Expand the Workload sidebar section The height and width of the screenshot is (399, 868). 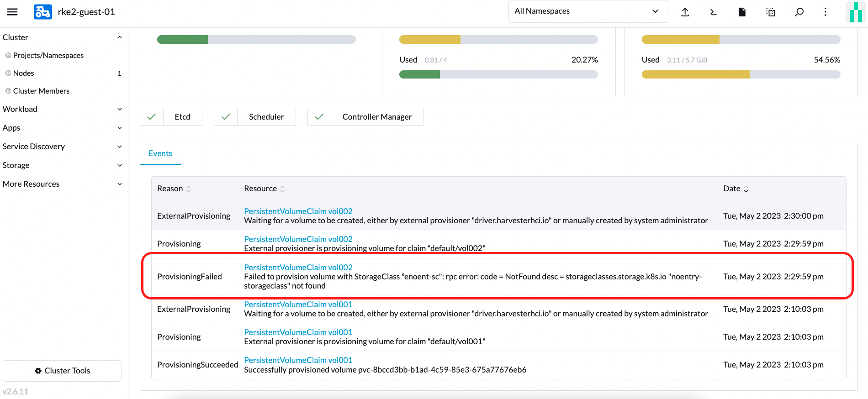pos(119,109)
